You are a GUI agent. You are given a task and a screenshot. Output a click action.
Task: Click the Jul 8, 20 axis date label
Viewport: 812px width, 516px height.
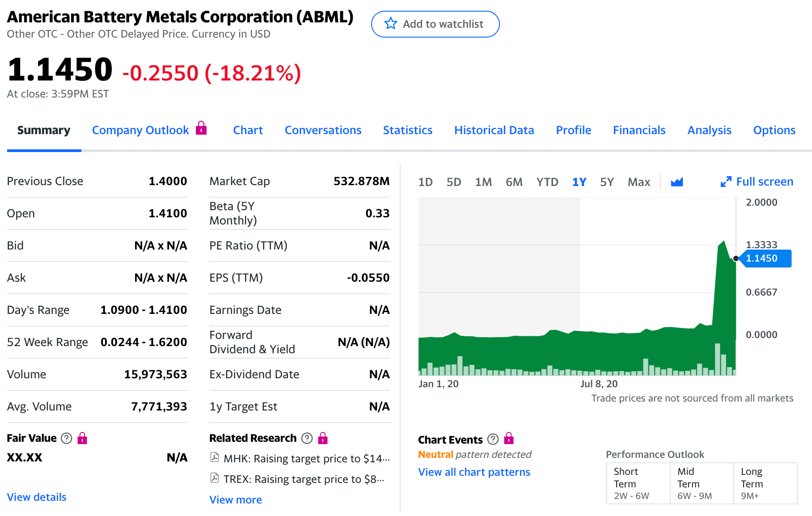point(599,384)
